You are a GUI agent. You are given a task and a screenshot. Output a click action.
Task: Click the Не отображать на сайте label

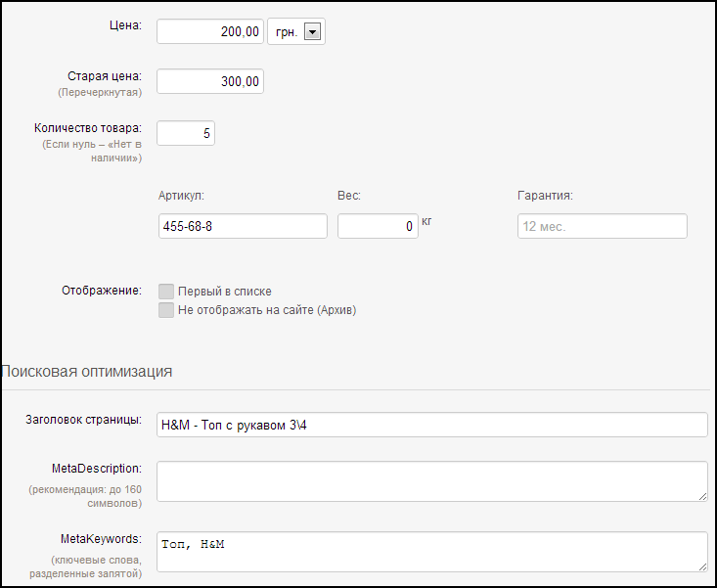pos(267,310)
